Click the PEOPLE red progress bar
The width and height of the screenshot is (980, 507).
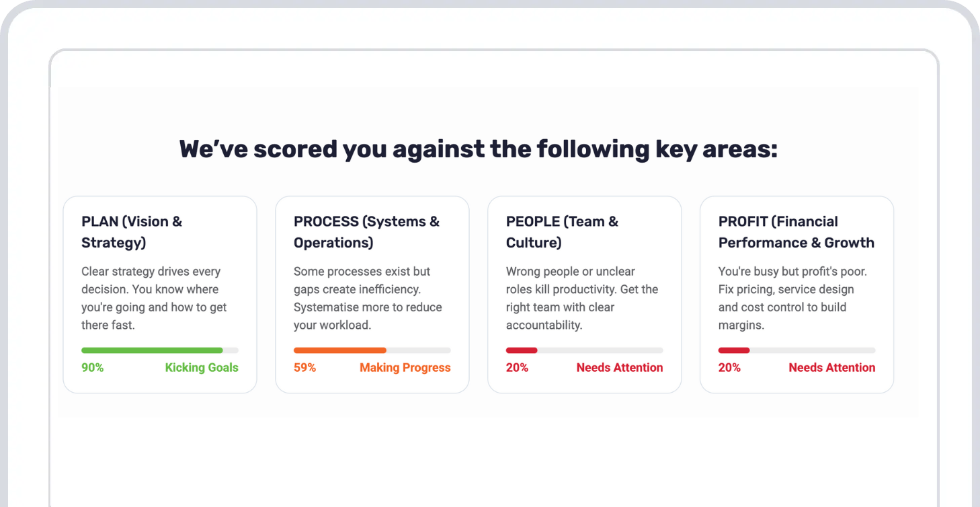(584, 350)
